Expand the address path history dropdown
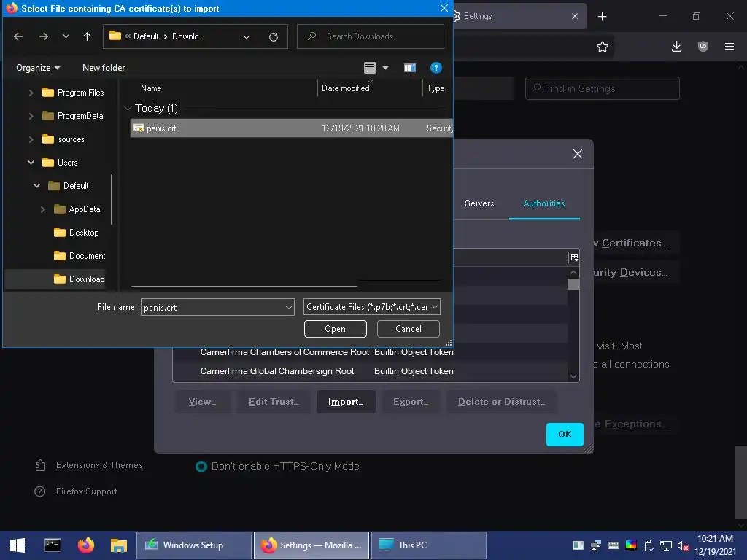The image size is (747, 560). pos(247,36)
